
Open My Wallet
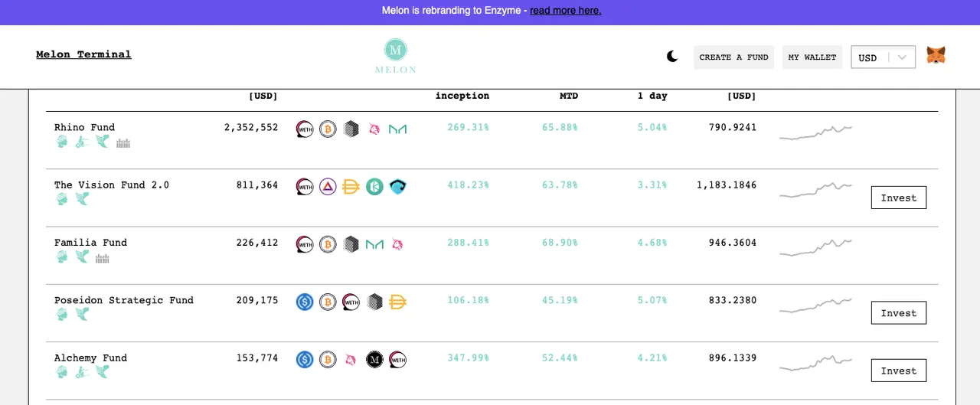click(x=812, y=57)
